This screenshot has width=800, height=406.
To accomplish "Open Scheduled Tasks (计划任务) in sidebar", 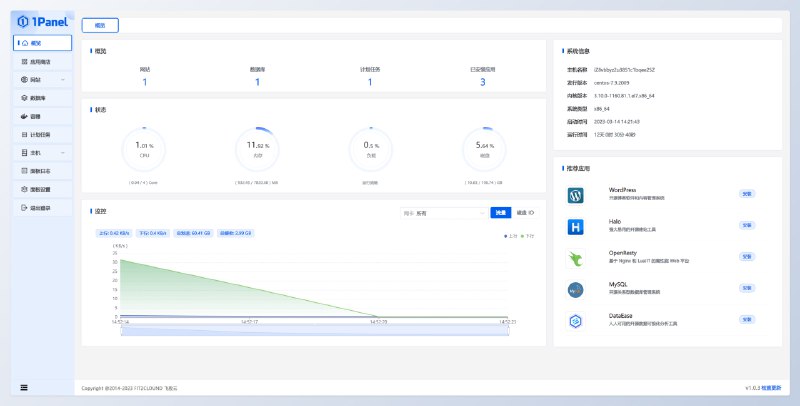I will pos(42,134).
